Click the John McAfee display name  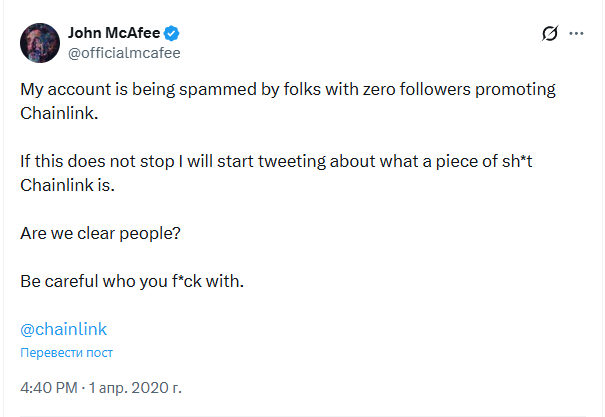click(113, 31)
